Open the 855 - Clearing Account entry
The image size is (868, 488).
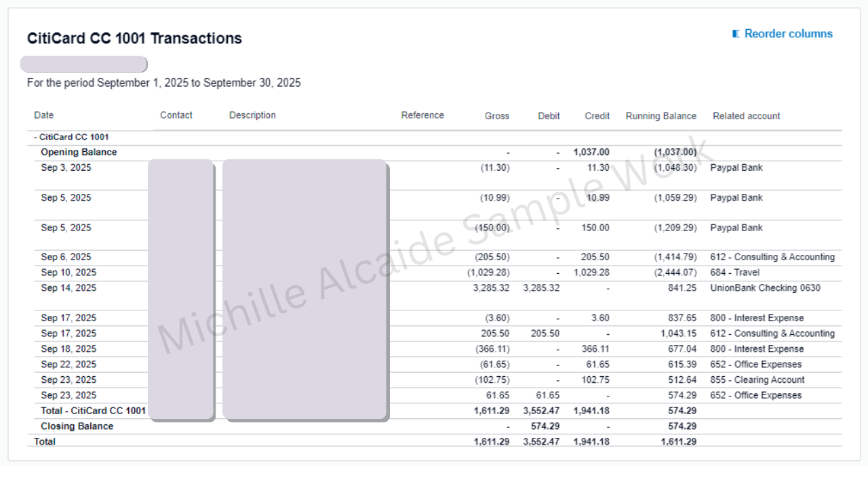click(x=757, y=380)
